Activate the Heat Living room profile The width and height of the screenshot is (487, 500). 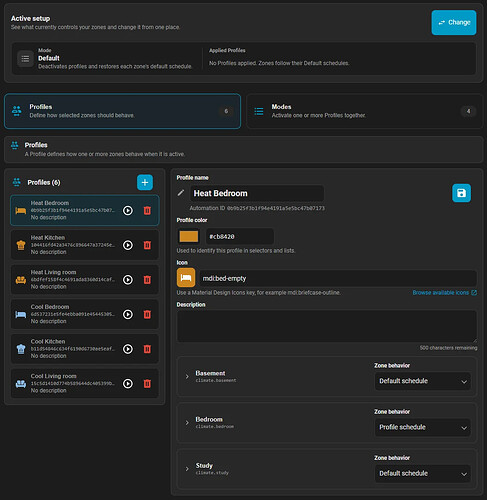coord(128,280)
